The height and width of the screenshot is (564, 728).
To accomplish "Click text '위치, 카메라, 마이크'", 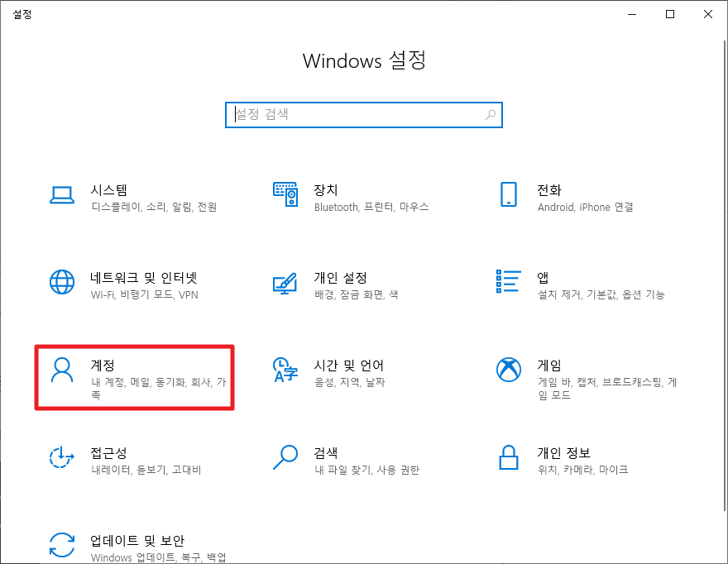I will (x=582, y=469).
